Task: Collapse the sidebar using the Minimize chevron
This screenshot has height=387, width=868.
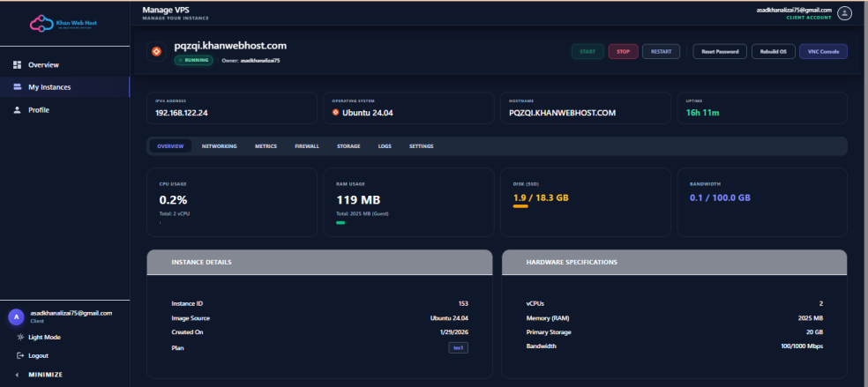Action: click(18, 375)
